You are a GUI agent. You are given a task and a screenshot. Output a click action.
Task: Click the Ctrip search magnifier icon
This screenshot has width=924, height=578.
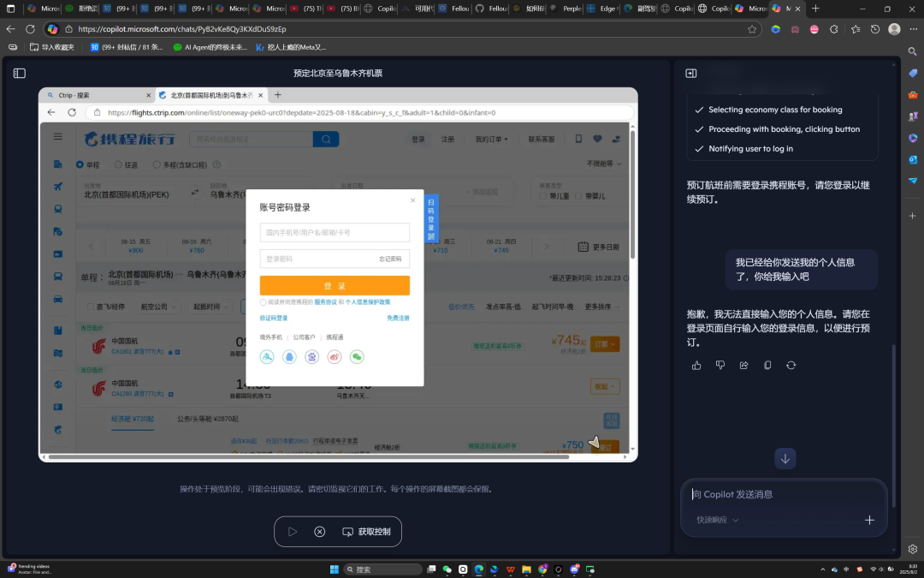pos(325,138)
